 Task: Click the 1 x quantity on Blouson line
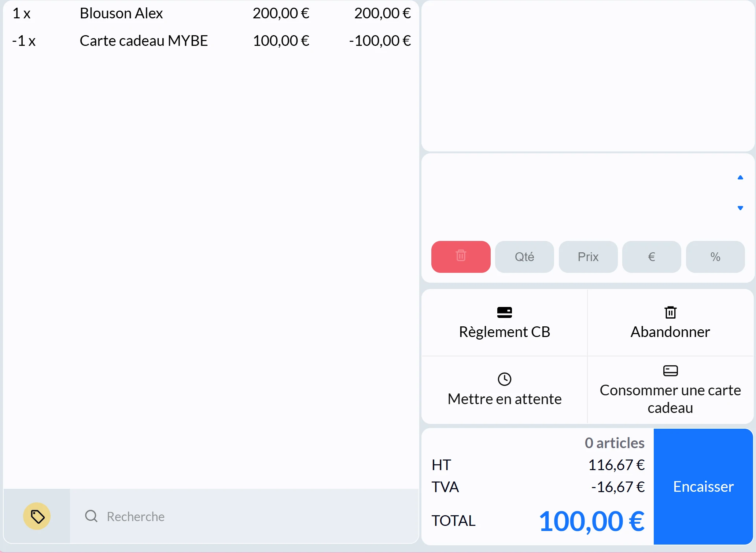(x=21, y=14)
